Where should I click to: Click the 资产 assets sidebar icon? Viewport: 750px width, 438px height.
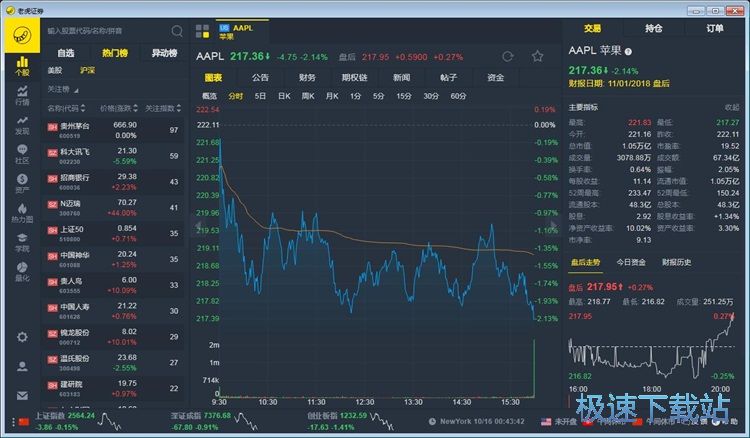pyautogui.click(x=21, y=183)
